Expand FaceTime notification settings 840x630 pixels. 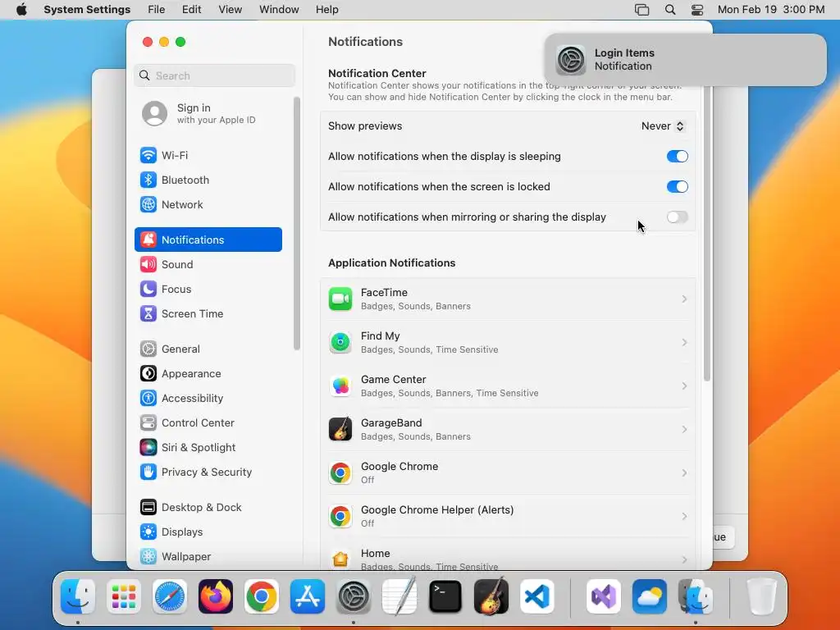point(508,299)
